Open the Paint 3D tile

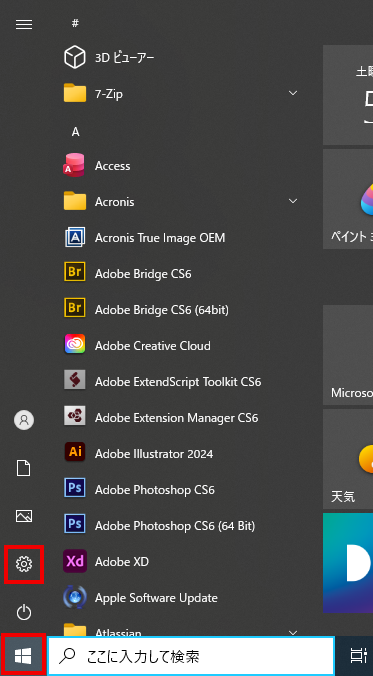point(348,199)
